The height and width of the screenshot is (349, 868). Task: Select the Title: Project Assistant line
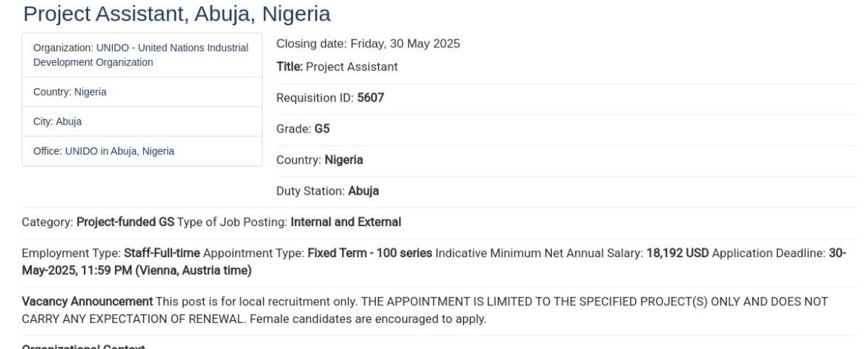click(x=337, y=67)
